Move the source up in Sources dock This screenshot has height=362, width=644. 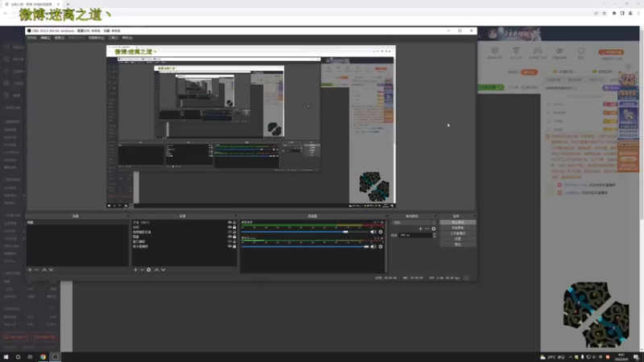click(x=156, y=269)
